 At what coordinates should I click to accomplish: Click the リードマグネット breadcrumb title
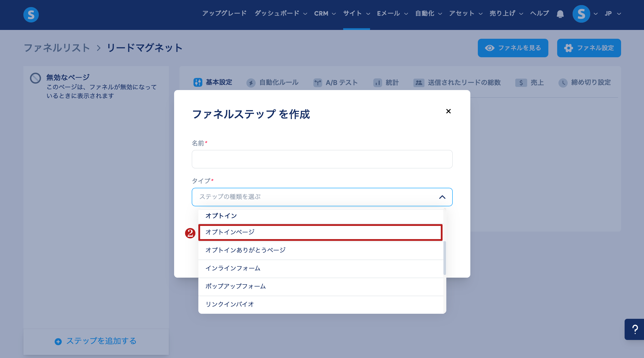pyautogui.click(x=145, y=48)
